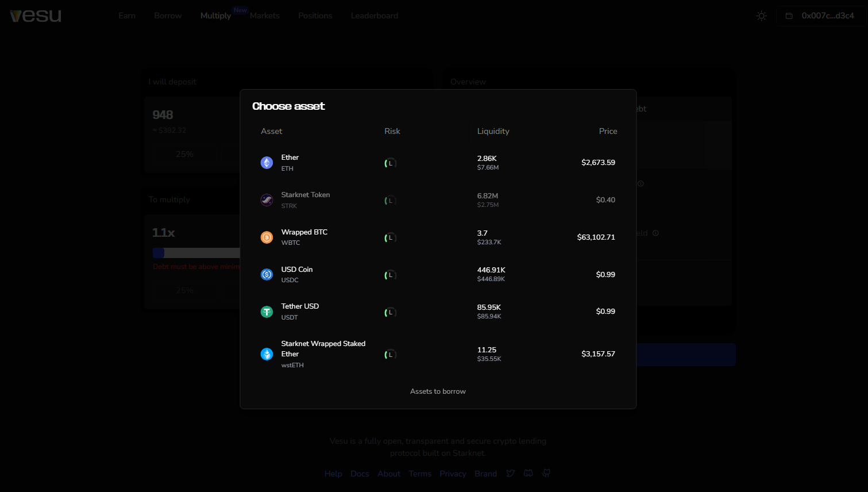Click the risk badge in wstETH row

click(391, 355)
